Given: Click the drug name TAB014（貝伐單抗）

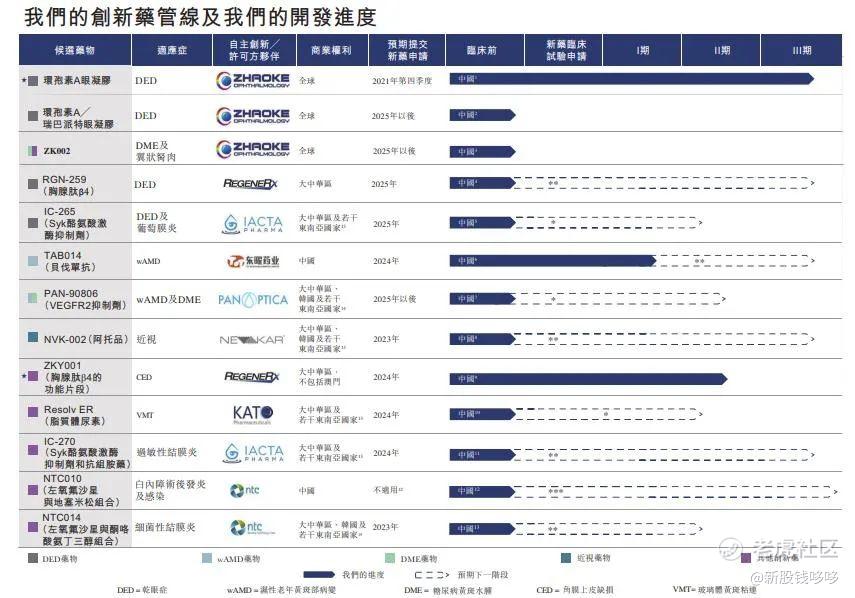Looking at the screenshot, I should pos(70,261).
